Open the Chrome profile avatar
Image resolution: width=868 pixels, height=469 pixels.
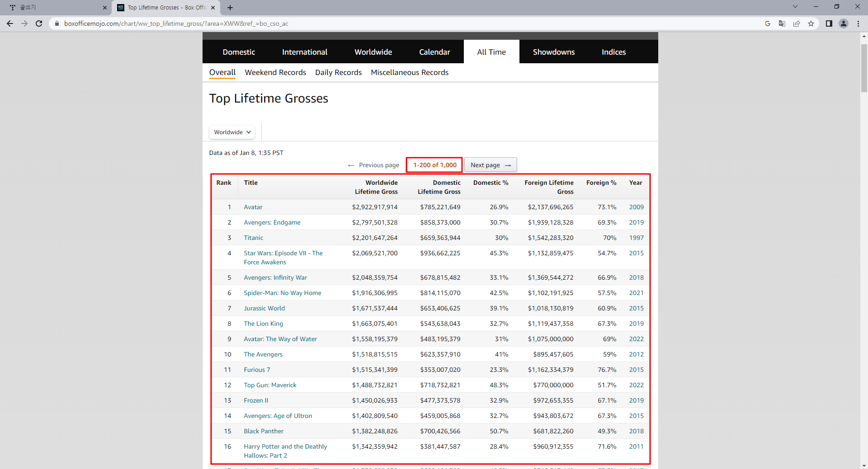click(x=844, y=23)
